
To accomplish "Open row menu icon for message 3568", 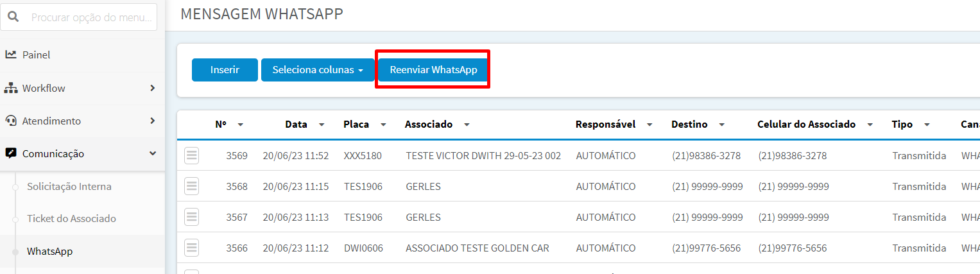I will click(x=192, y=186).
